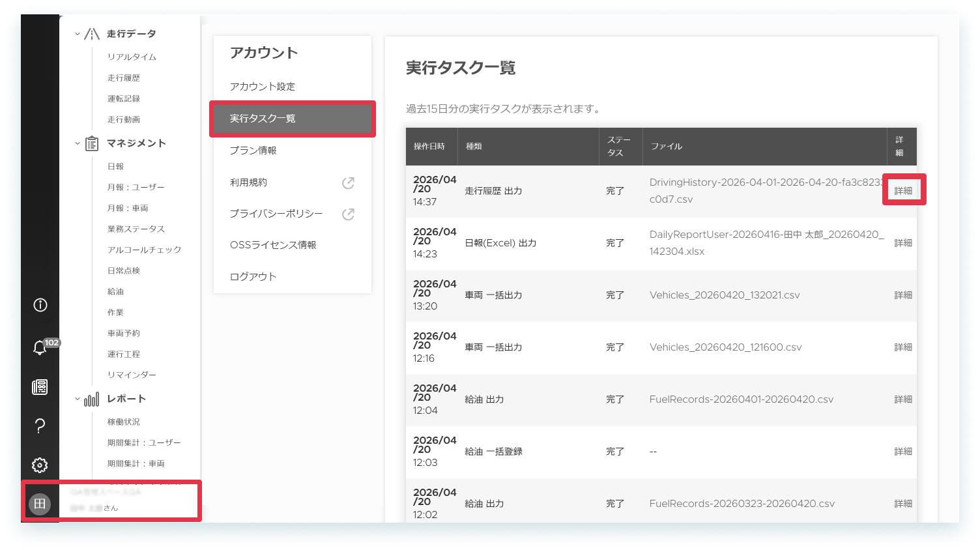Click the account grid icon in the bottom-left corner
Image resolution: width=980 pixels, height=550 pixels.
pyautogui.click(x=40, y=504)
